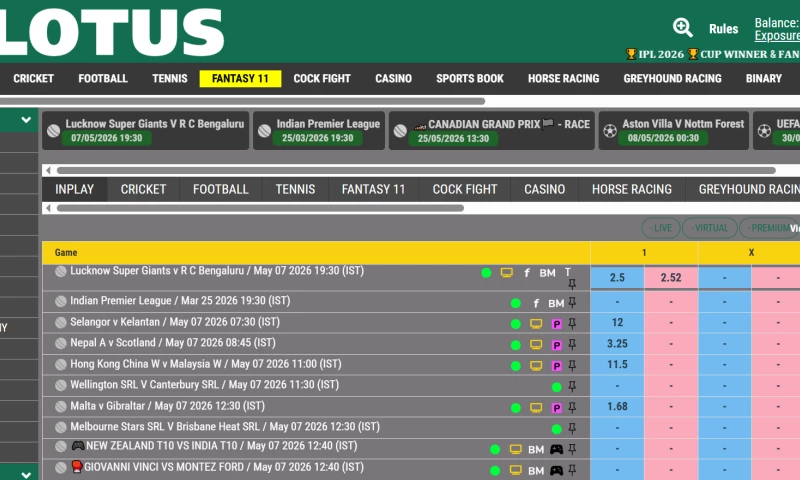This screenshot has height=480, width=800.
Task: Switch to the CASINO tab
Action: (544, 189)
